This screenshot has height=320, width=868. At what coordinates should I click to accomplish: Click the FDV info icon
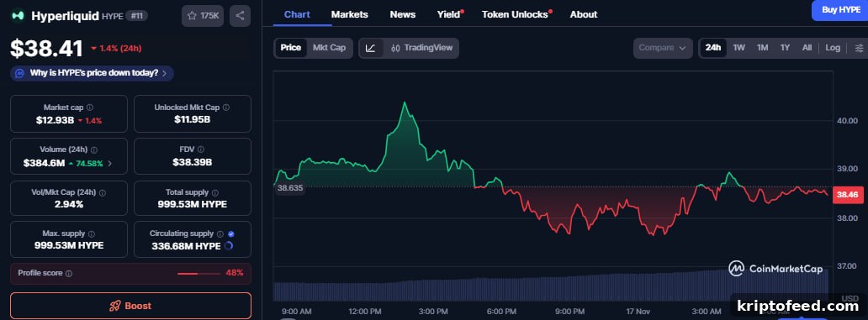200,150
